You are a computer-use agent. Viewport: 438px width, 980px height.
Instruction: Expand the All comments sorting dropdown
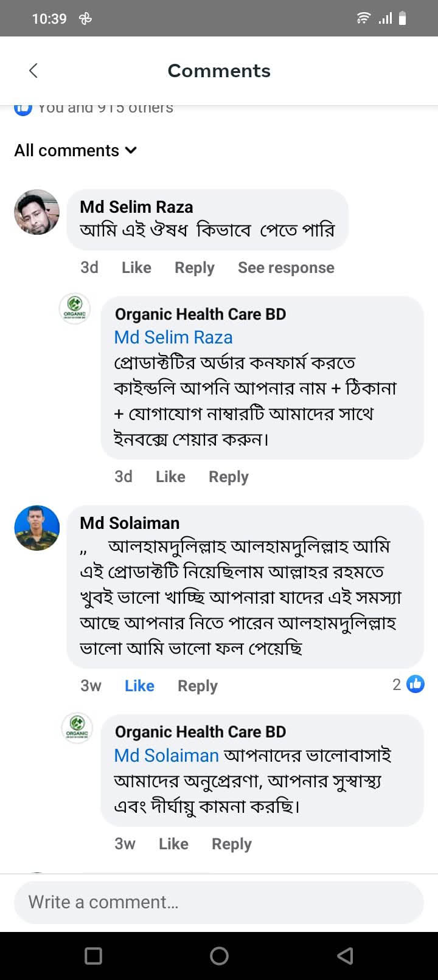tap(76, 150)
